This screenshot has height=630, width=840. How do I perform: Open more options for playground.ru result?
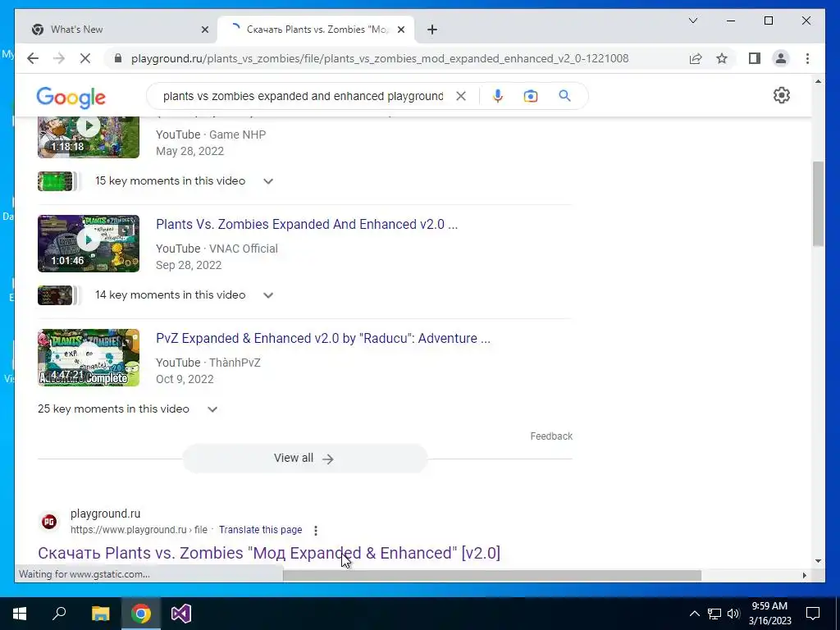tap(316, 531)
